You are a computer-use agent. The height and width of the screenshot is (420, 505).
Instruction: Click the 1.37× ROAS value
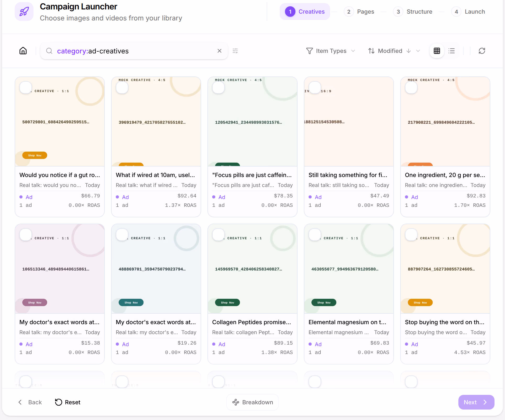[x=181, y=205]
